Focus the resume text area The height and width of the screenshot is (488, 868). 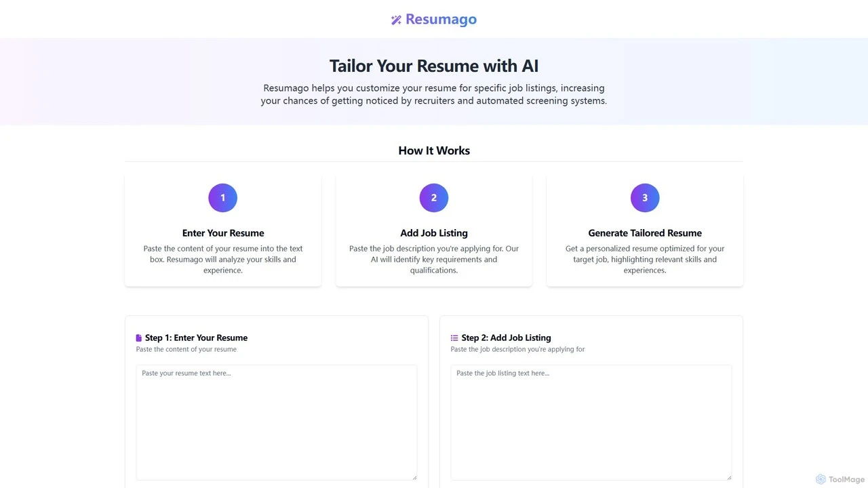tap(277, 423)
